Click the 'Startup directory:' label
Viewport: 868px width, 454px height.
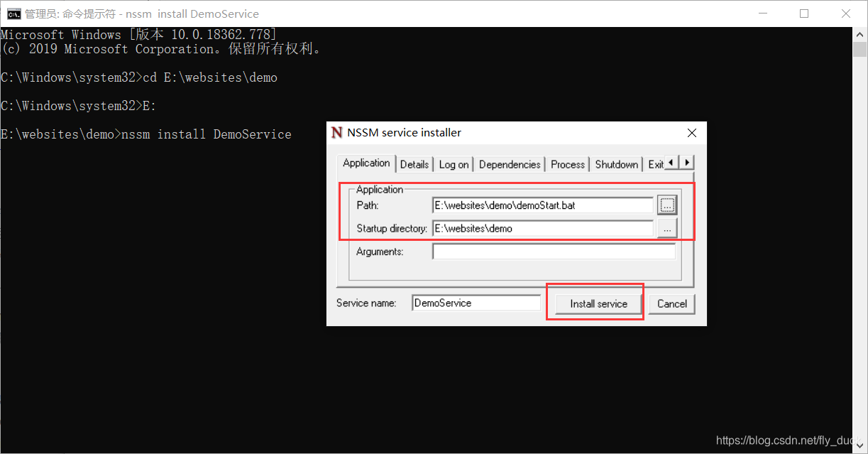point(392,229)
